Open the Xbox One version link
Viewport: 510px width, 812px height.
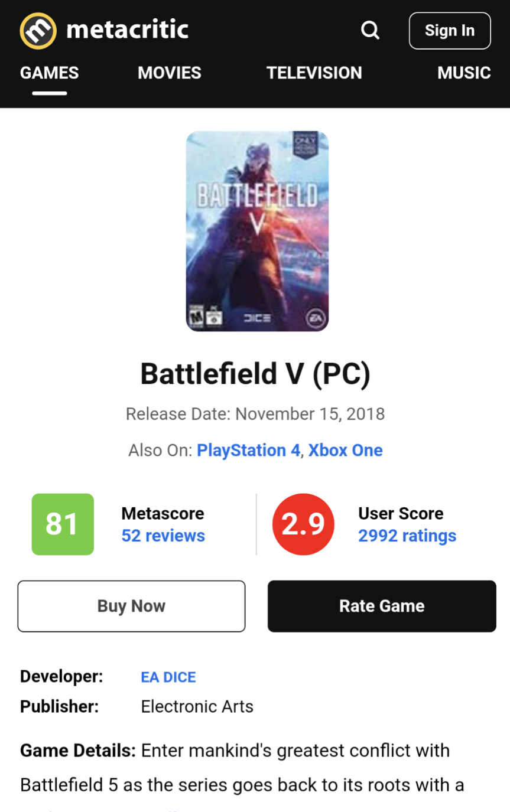[x=346, y=451]
